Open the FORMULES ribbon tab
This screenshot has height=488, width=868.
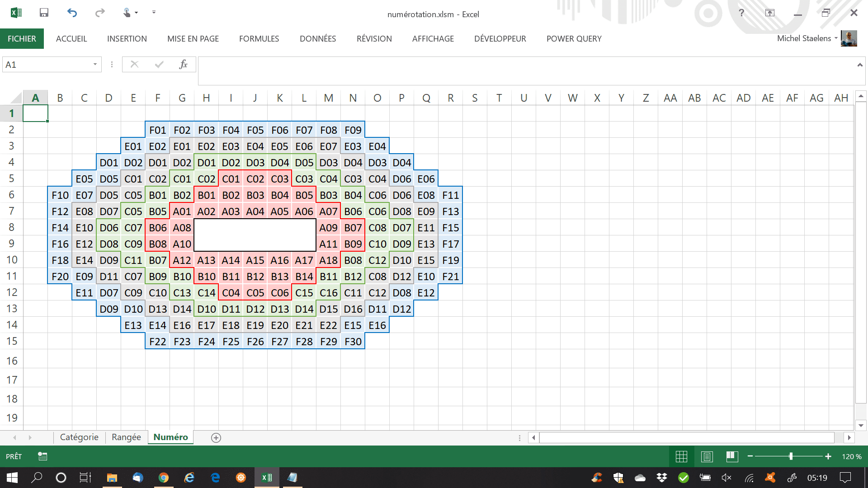coord(259,39)
